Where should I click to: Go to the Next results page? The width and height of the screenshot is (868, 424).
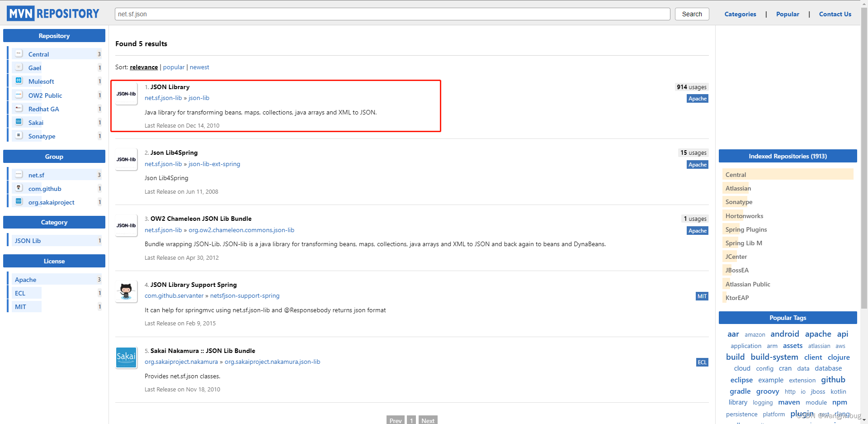pos(428,420)
